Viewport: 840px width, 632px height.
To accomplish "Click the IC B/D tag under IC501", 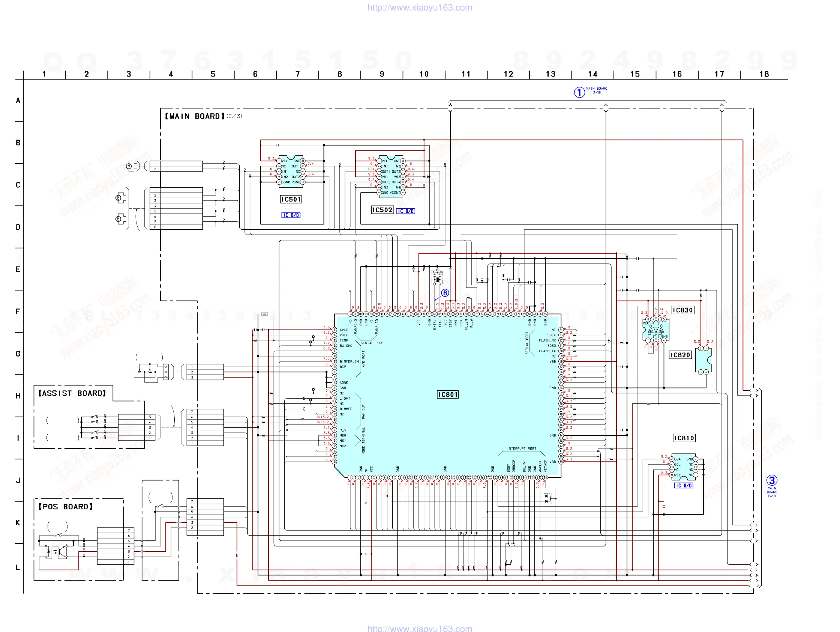I will [291, 215].
